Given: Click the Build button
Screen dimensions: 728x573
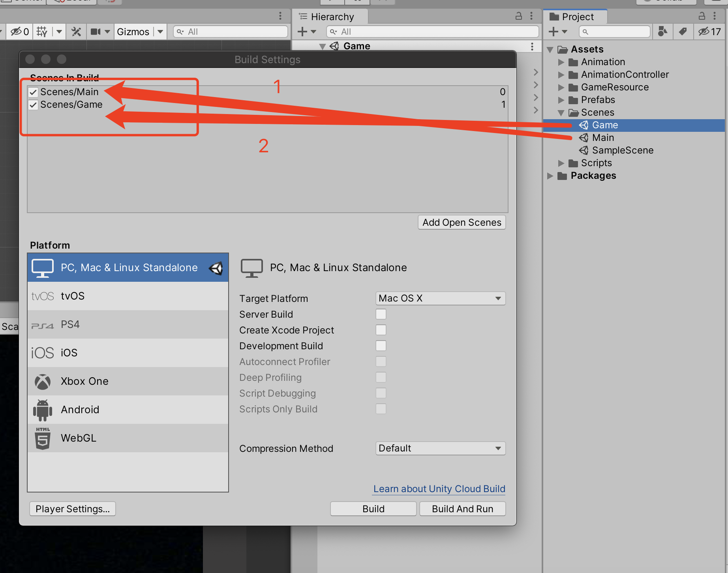Looking at the screenshot, I should tap(373, 509).
